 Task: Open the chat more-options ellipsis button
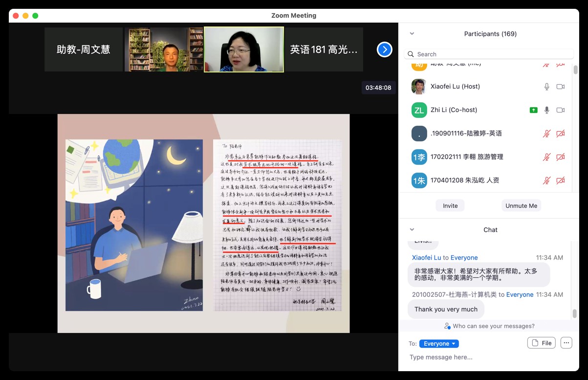566,343
